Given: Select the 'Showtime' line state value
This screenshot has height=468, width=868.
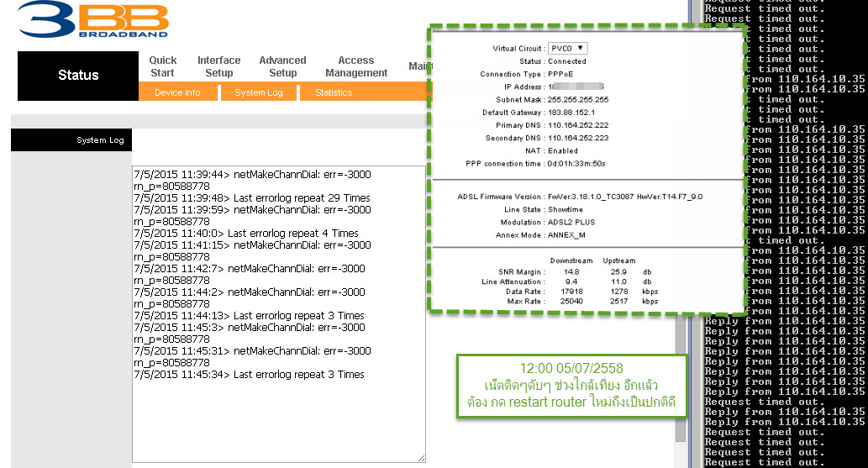Looking at the screenshot, I should [x=566, y=209].
